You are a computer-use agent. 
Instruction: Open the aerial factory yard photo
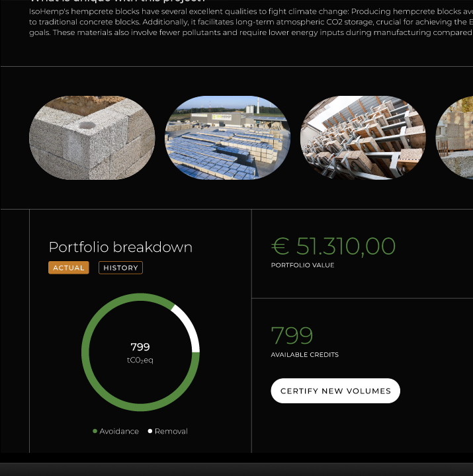tap(228, 138)
